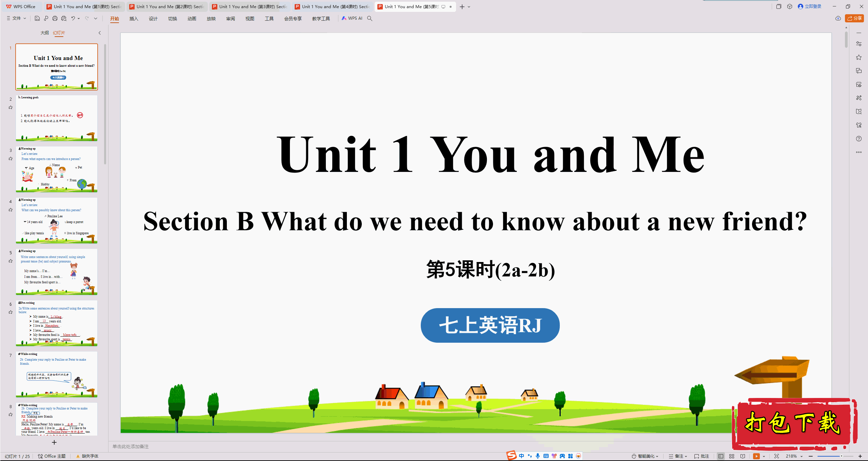Click the new tab plus icon in title bar
Viewport: 868px width, 461px height.
click(x=462, y=7)
